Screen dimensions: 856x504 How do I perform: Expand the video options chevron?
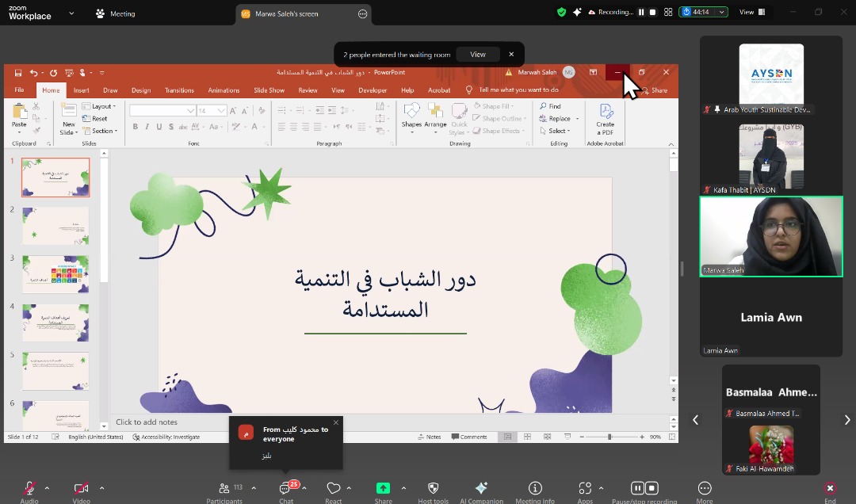(x=101, y=488)
